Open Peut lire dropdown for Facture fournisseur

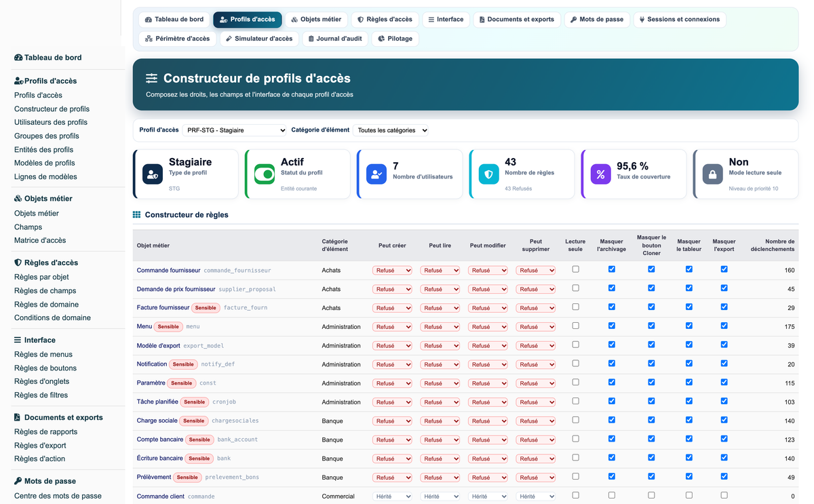[x=440, y=308]
